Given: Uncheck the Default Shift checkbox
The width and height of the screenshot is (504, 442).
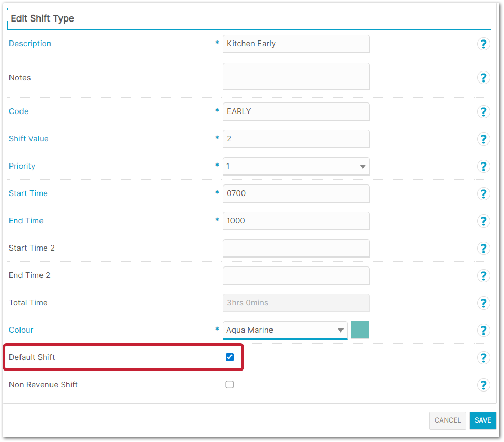Looking at the screenshot, I should click(x=229, y=357).
